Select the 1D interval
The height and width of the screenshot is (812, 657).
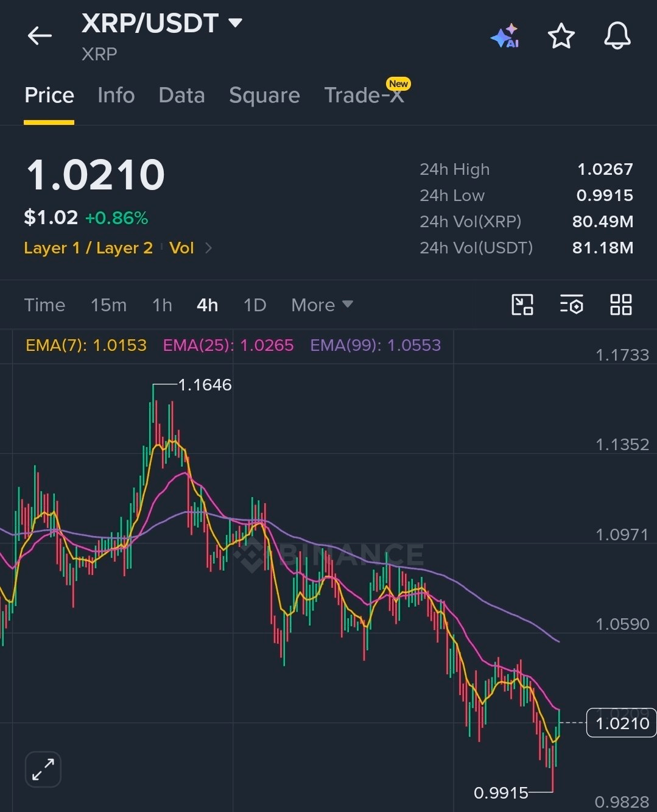point(255,305)
